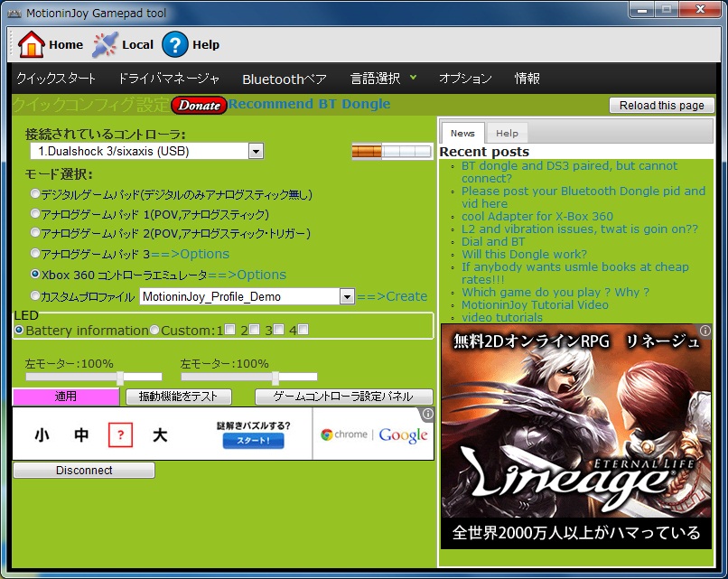Select アナログゲームパッド 2 mode radio
This screenshot has width=728, height=579.
[x=35, y=232]
